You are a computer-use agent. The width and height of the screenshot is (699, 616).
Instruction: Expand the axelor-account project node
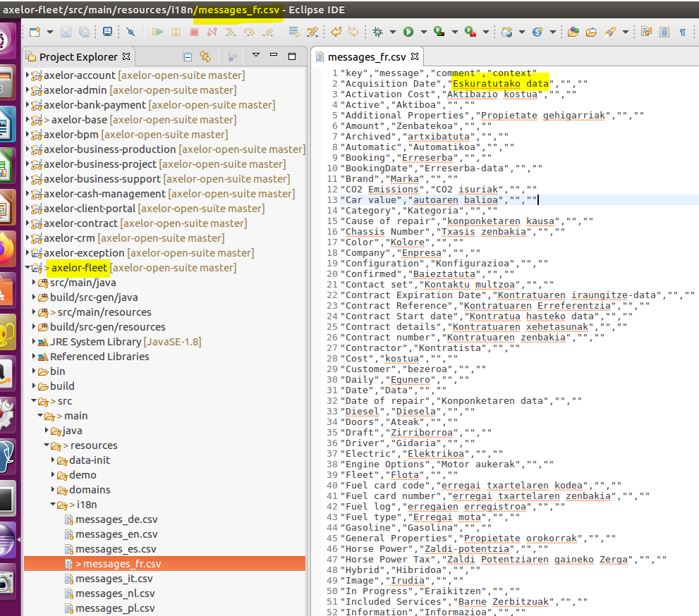28,75
